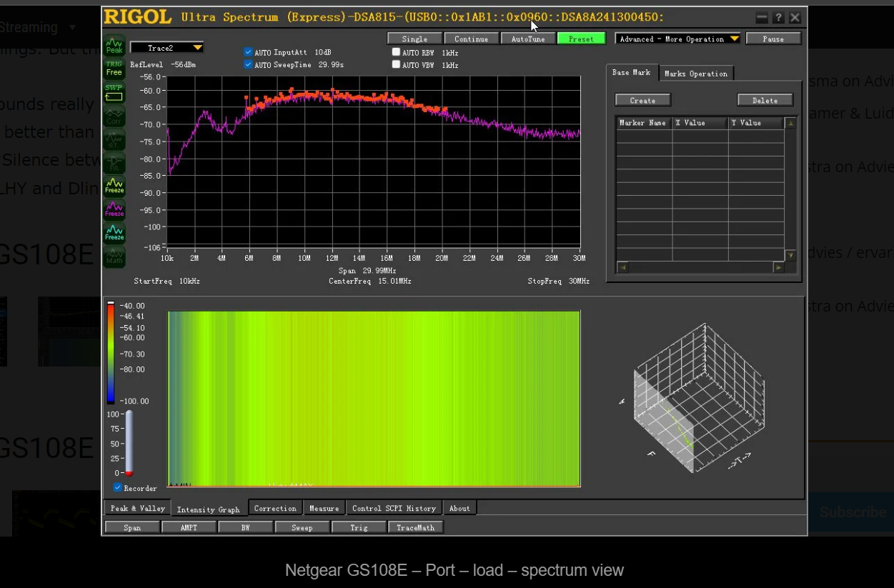The width and height of the screenshot is (894, 588).
Task: Switch to Base Mark tab
Action: click(x=632, y=73)
